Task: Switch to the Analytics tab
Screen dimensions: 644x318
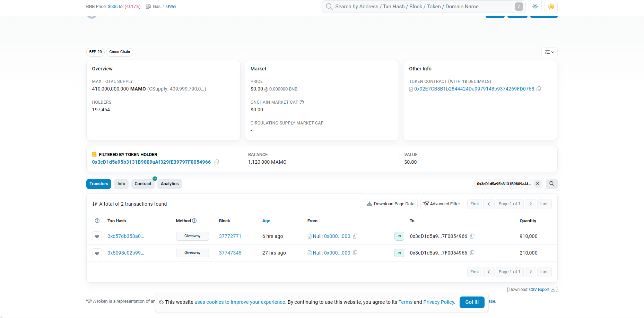Action: [x=170, y=184]
